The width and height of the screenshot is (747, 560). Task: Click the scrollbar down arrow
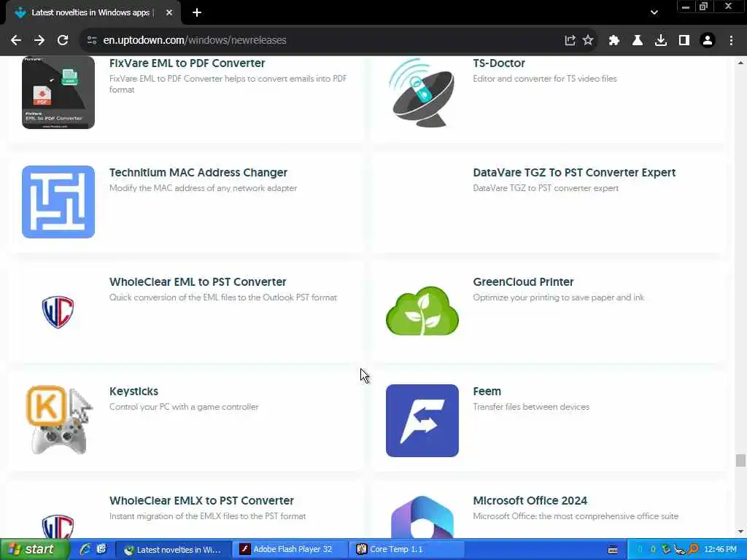click(740, 532)
